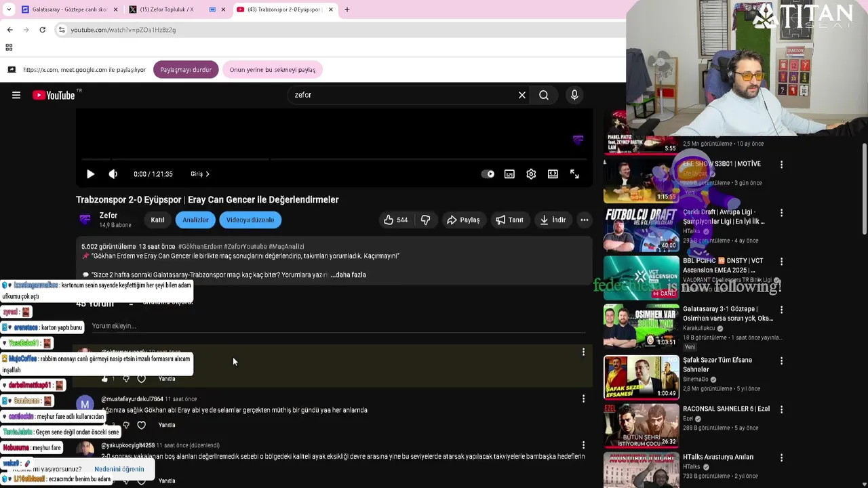
Task: Close the Trabzonspor 2-0 Eyüpspor tab
Action: tap(331, 9)
